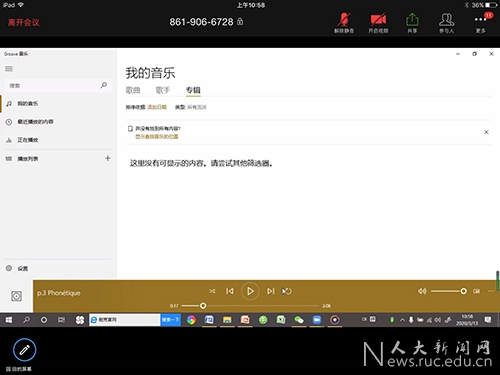500x375 pixels.
Task: Open File Explorer from the taskbar
Action: (227, 320)
